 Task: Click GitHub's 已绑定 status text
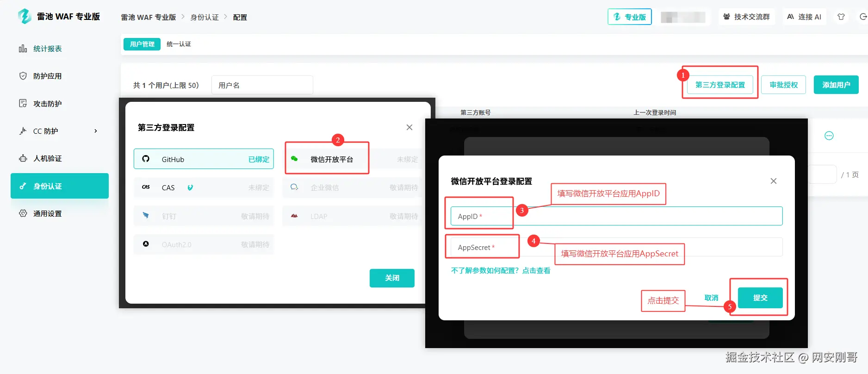click(x=259, y=159)
